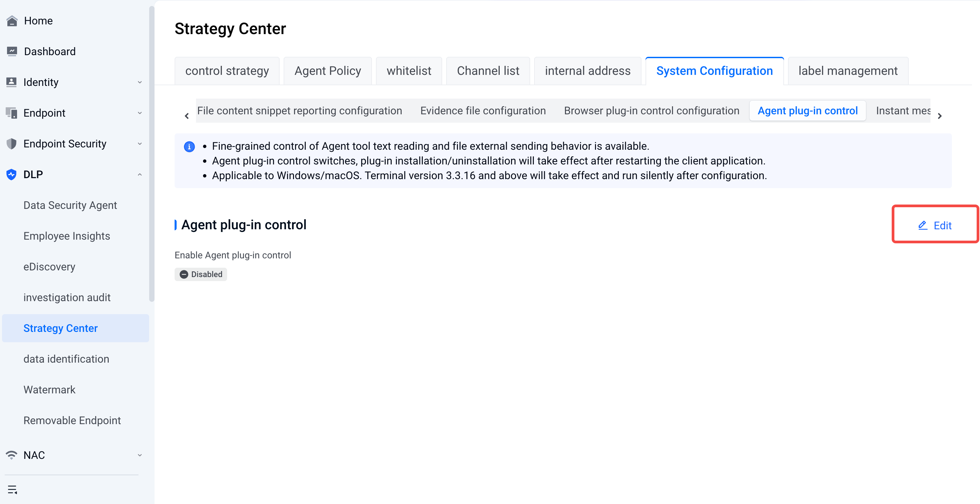
Task: Click the Edit button for Agent plug-in control
Action: click(x=935, y=225)
